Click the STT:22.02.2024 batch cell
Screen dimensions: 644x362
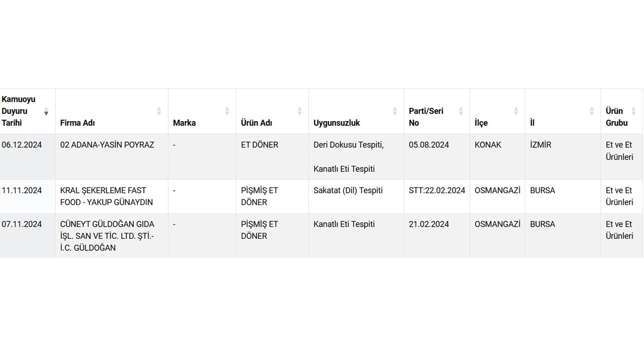pyautogui.click(x=437, y=191)
